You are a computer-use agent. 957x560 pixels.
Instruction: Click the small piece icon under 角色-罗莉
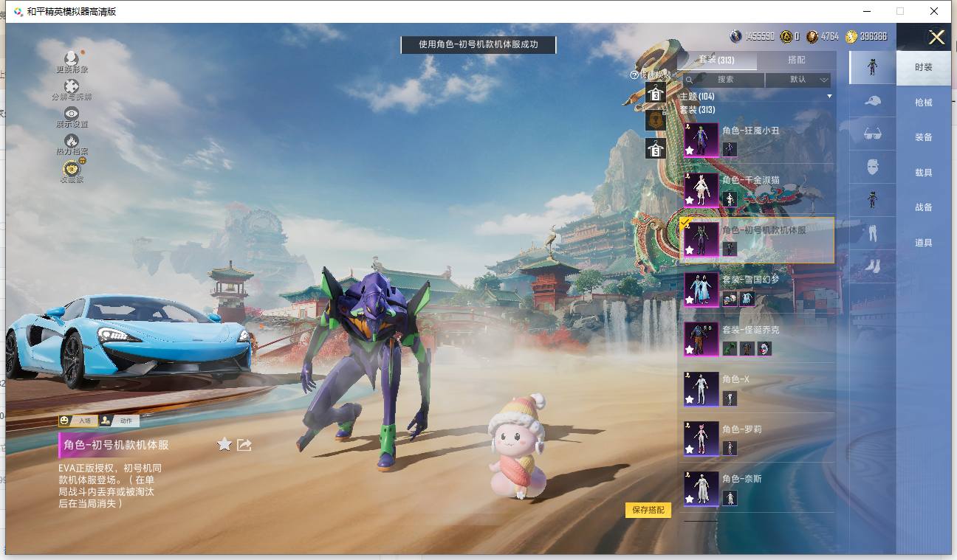tap(730, 448)
